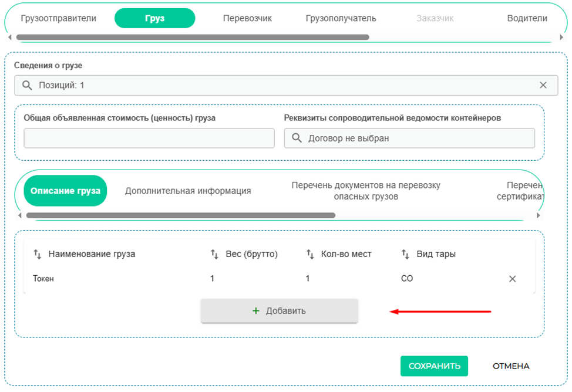Click the Общая объявленная стоимость input field
Viewport: 572px width, 392px height.
[x=149, y=138]
